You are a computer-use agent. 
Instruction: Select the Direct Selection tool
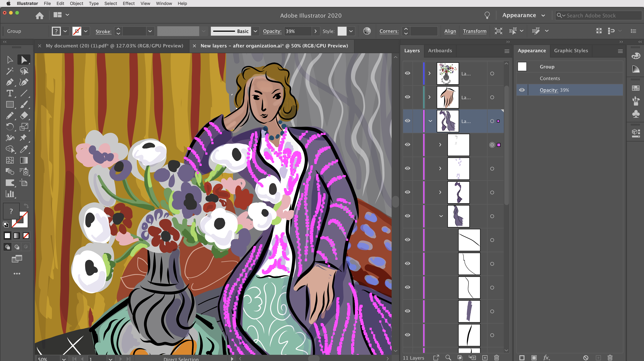tap(24, 60)
